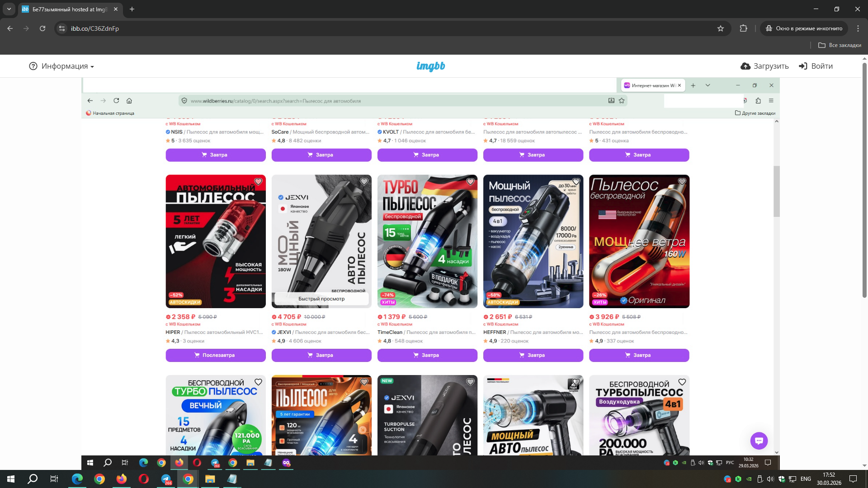Open File Explorer on the taskbar
Image resolution: width=868 pixels, height=488 pixels.
point(210,479)
